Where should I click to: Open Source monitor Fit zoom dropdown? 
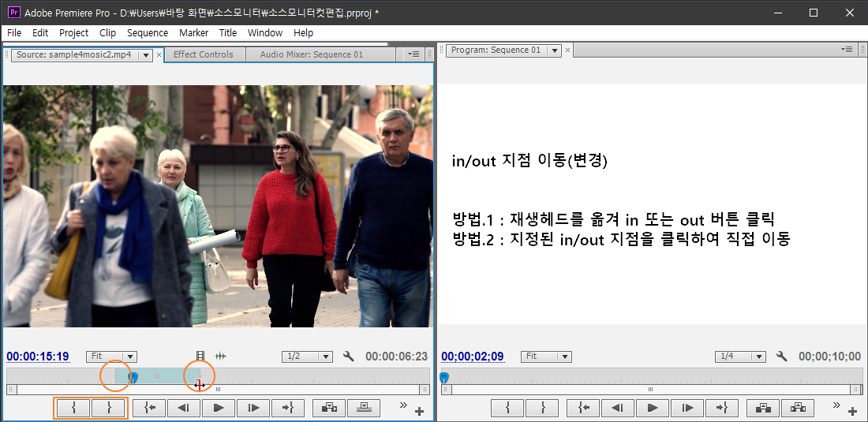111,357
